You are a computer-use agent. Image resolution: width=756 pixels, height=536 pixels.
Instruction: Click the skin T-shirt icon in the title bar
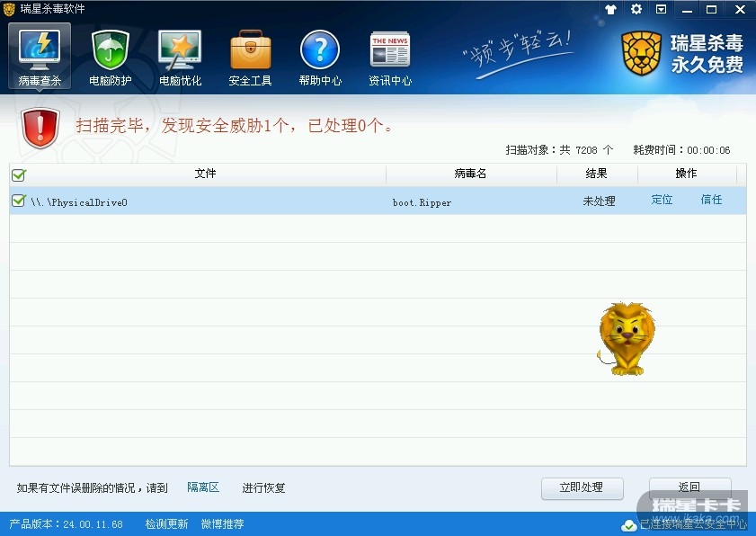pyautogui.click(x=611, y=9)
